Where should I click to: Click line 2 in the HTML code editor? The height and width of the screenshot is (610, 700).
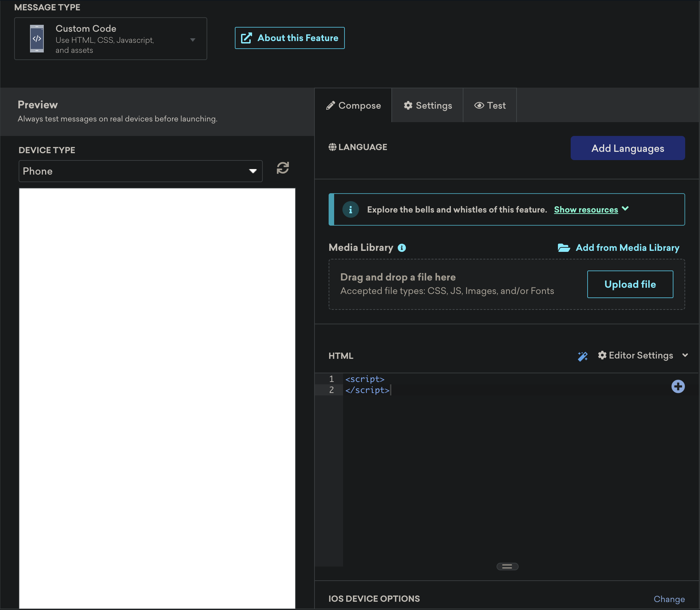pyautogui.click(x=368, y=390)
